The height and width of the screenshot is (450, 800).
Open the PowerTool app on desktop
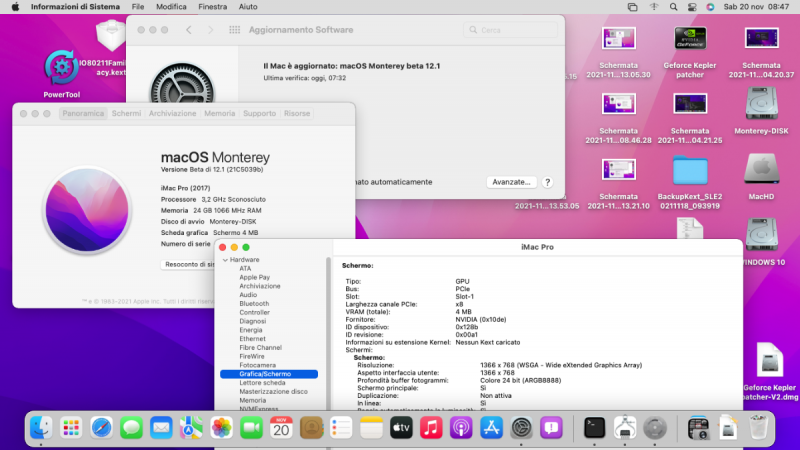62,69
